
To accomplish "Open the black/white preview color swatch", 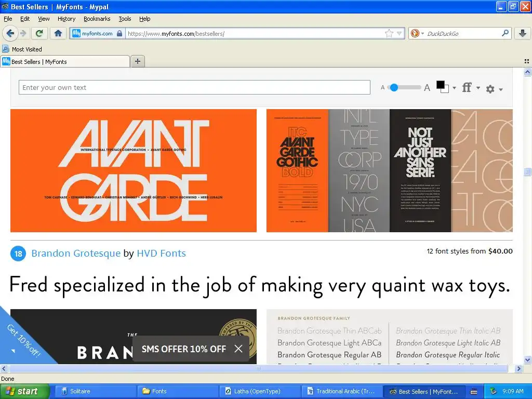I will pos(442,87).
